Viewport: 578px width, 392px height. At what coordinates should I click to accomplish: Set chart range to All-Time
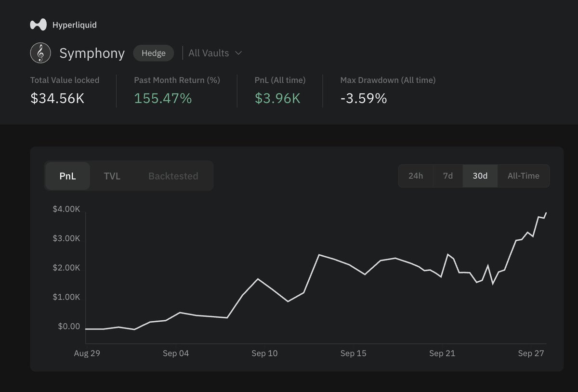click(x=524, y=176)
